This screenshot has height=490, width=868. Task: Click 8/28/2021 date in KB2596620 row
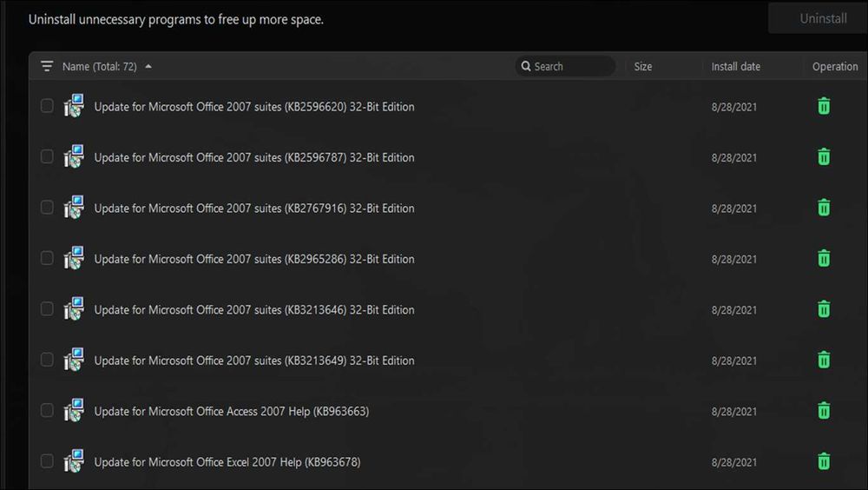(x=734, y=107)
